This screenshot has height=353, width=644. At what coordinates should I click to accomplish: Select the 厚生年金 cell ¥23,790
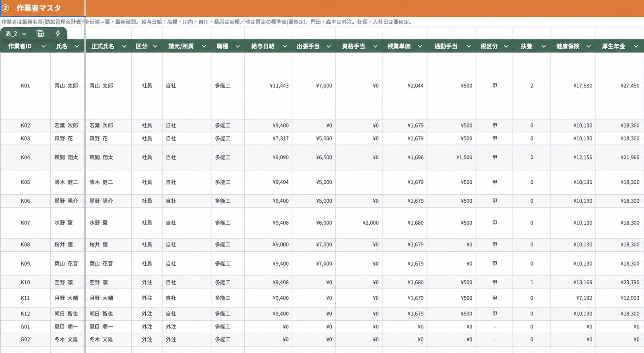click(620, 283)
